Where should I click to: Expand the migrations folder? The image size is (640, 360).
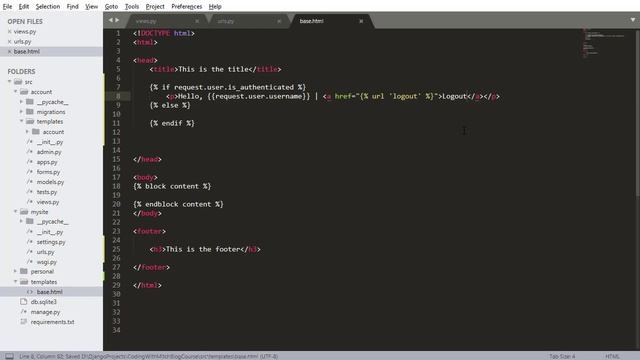point(21,111)
